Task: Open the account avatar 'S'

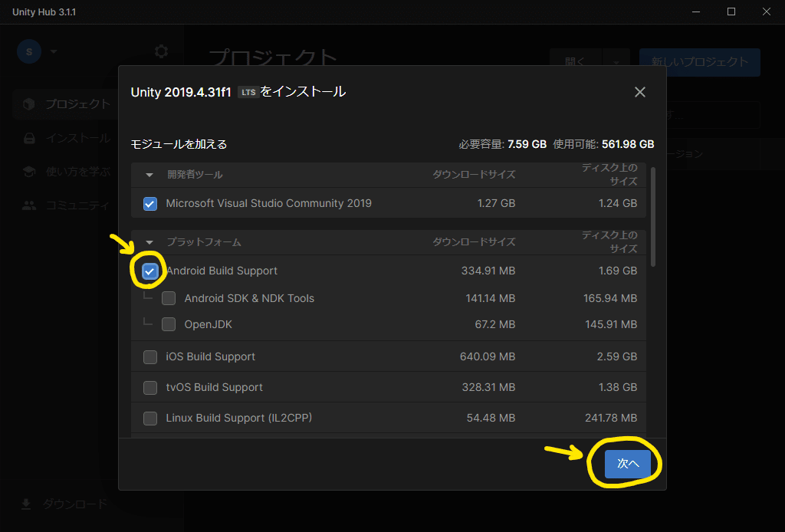Action: point(29,51)
